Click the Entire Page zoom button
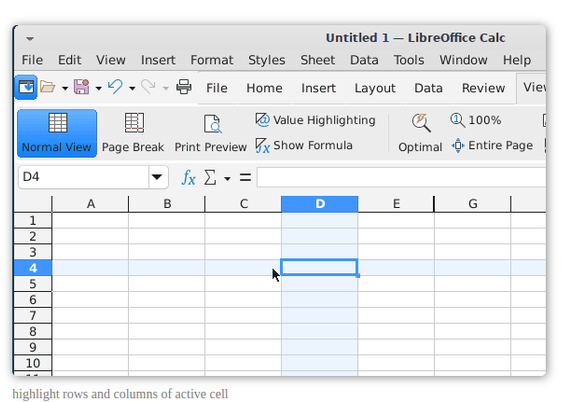Image resolution: width=573 pixels, height=402 pixels. (x=492, y=145)
